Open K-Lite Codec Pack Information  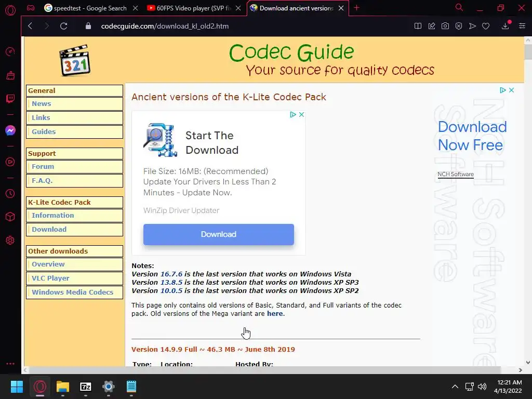tap(75, 216)
